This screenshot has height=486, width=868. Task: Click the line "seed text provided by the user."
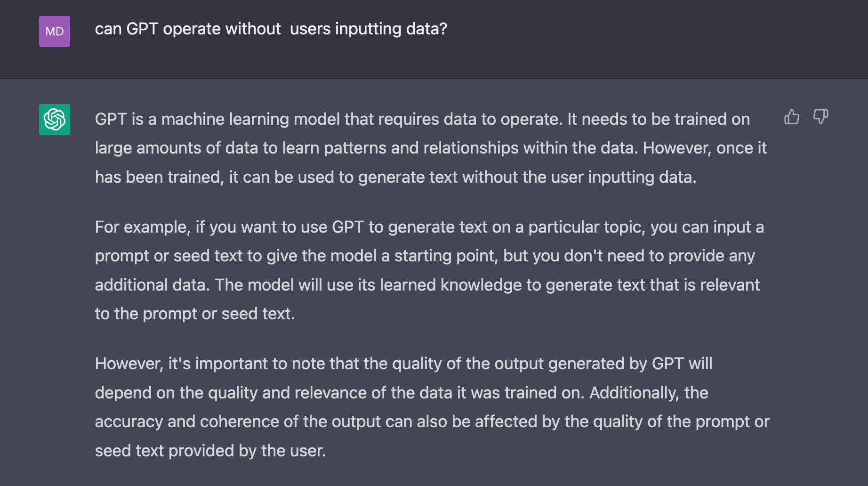coord(210,451)
